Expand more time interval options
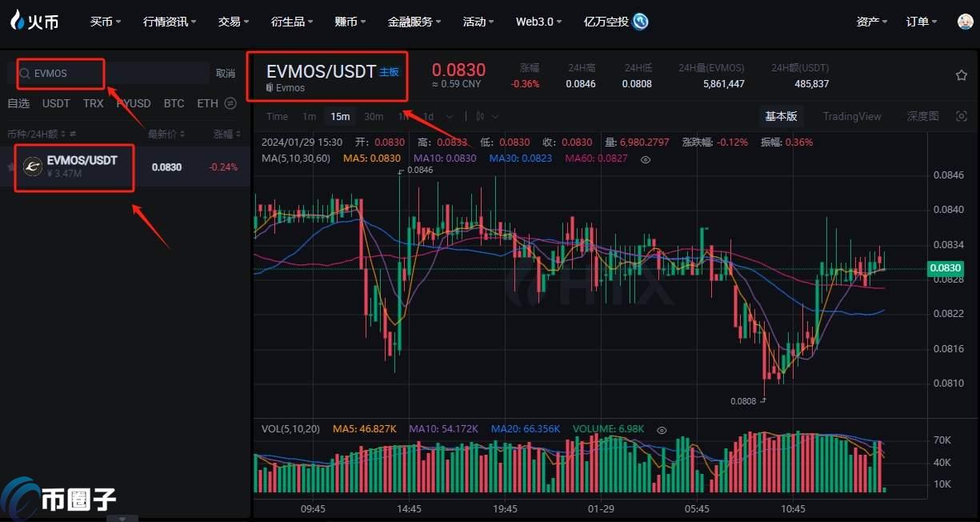980x522 pixels. click(448, 116)
